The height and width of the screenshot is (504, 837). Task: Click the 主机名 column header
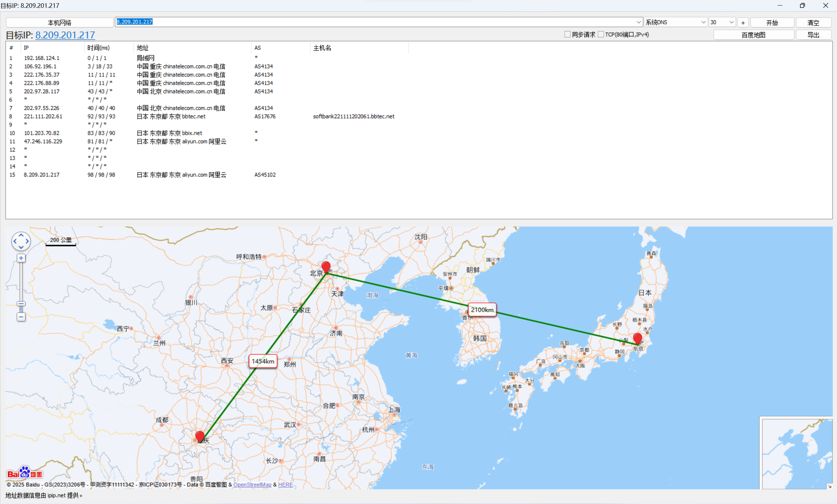click(x=322, y=48)
